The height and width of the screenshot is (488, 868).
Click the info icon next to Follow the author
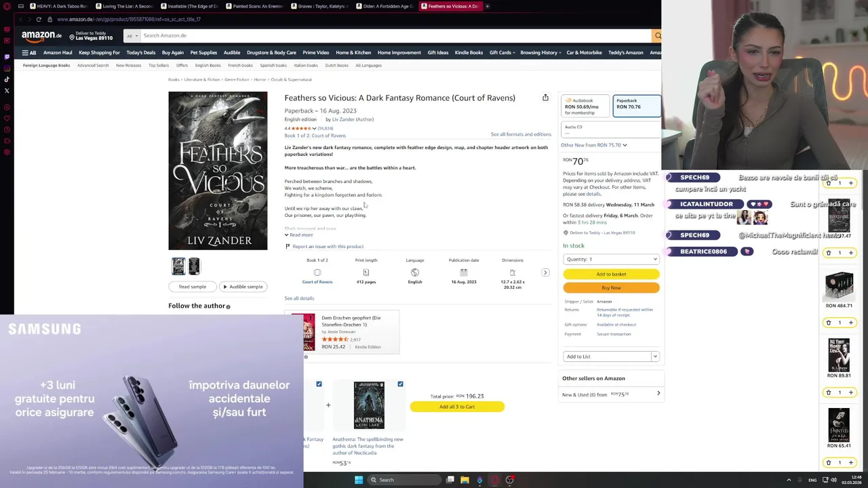click(x=228, y=306)
